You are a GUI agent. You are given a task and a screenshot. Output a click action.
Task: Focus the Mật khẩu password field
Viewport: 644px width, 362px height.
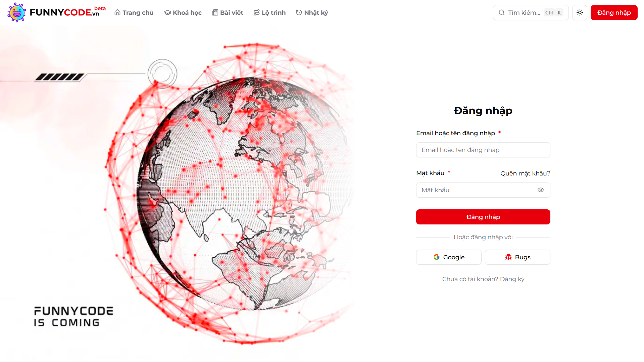tap(483, 190)
